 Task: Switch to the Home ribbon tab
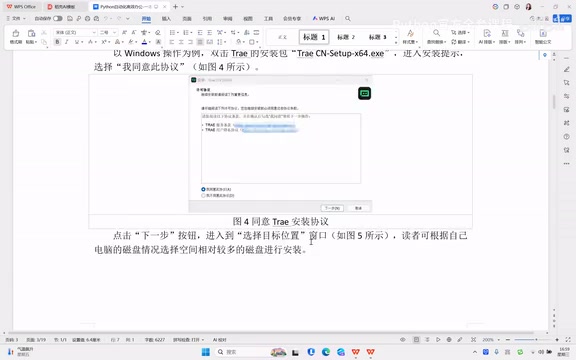tap(146, 18)
